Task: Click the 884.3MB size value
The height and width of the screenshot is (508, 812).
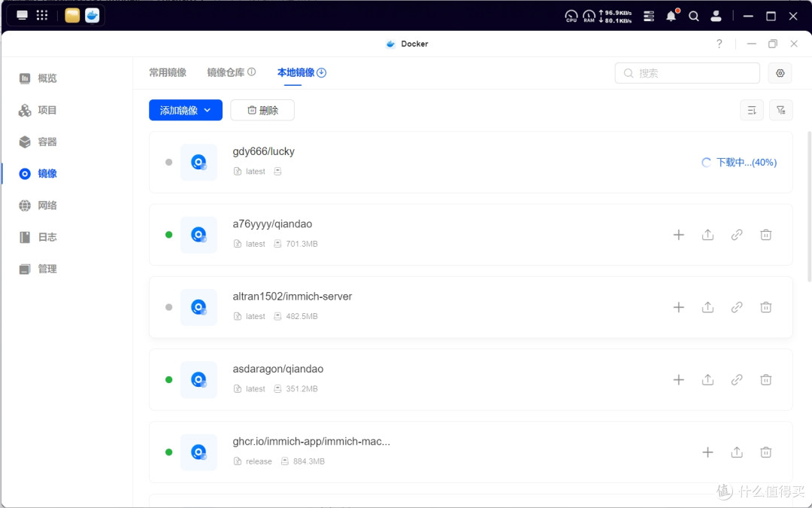Action: pyautogui.click(x=309, y=461)
